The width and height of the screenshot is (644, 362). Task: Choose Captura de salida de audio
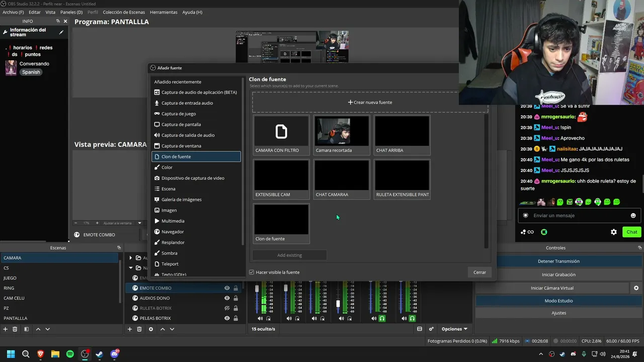click(196, 135)
